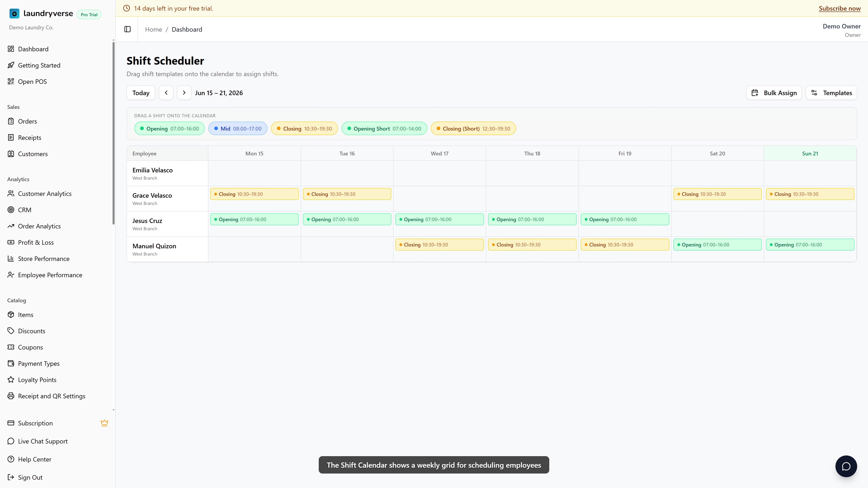Click the Getting Started rocket icon
This screenshot has height=488, width=868.
pos(11,65)
